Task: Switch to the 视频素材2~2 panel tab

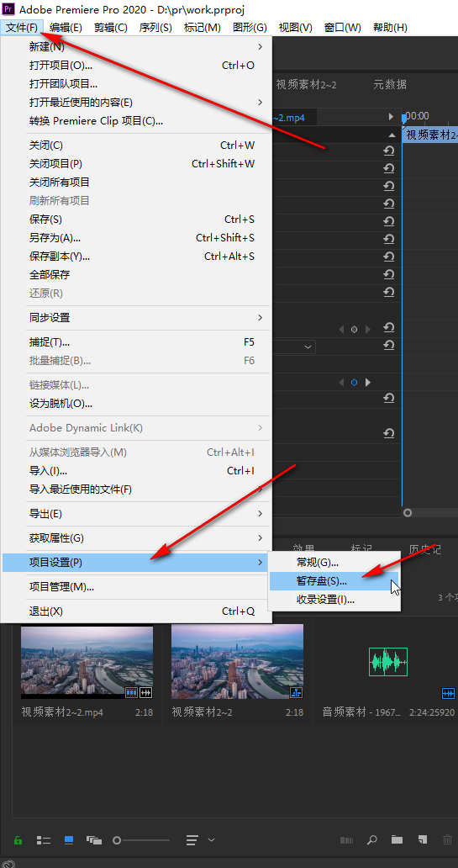Action: click(306, 85)
